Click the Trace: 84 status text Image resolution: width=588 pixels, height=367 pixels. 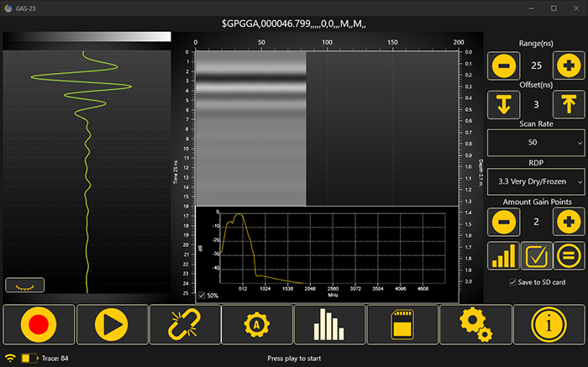tap(55, 359)
